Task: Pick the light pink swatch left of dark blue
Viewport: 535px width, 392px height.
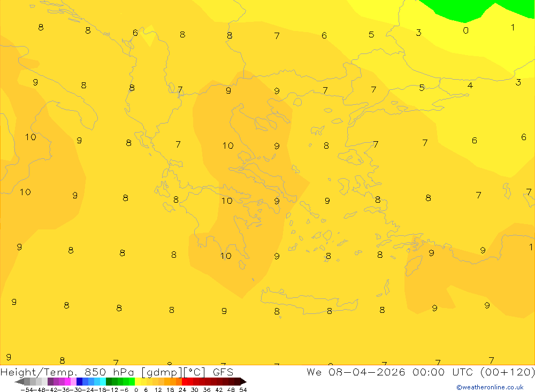Action: tap(73, 381)
